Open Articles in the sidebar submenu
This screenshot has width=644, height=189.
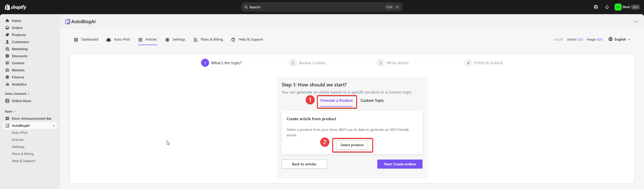(18, 140)
